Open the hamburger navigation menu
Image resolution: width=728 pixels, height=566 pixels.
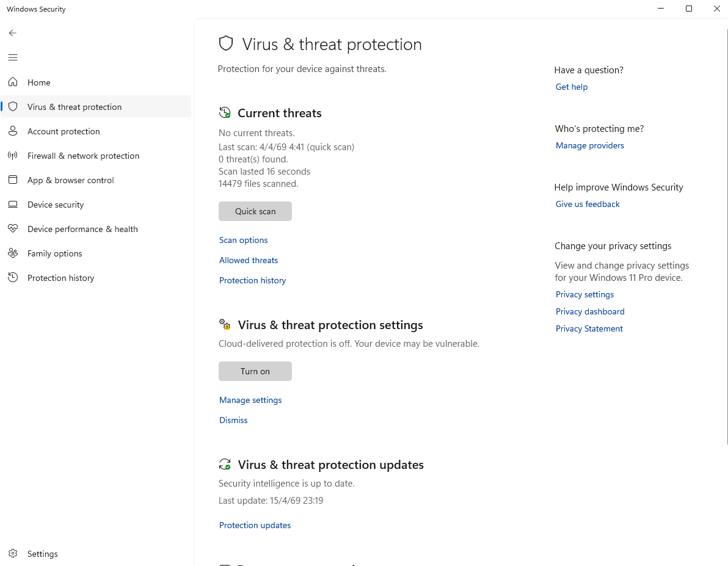coord(13,57)
